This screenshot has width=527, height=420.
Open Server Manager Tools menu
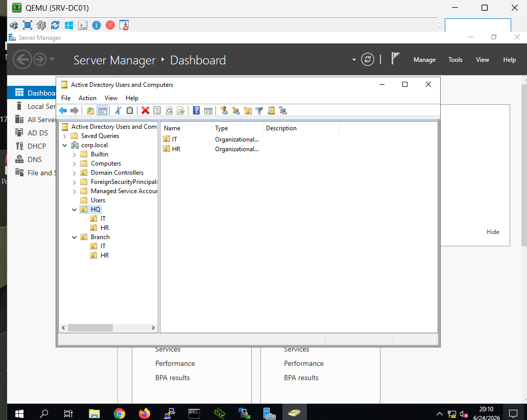[x=455, y=59]
